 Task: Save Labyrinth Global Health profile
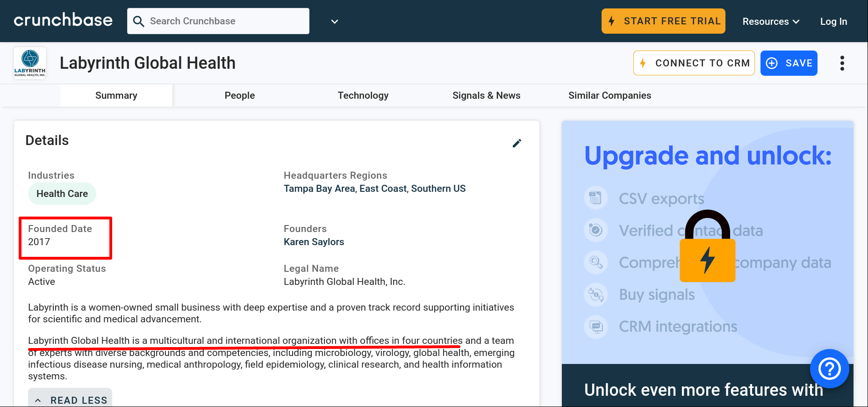[789, 63]
